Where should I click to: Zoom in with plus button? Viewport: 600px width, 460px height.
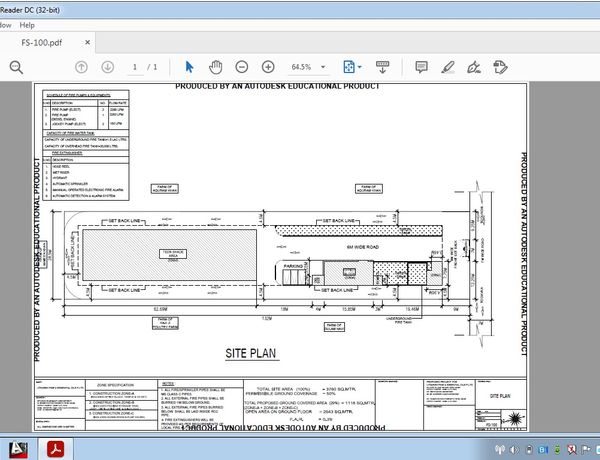click(268, 67)
